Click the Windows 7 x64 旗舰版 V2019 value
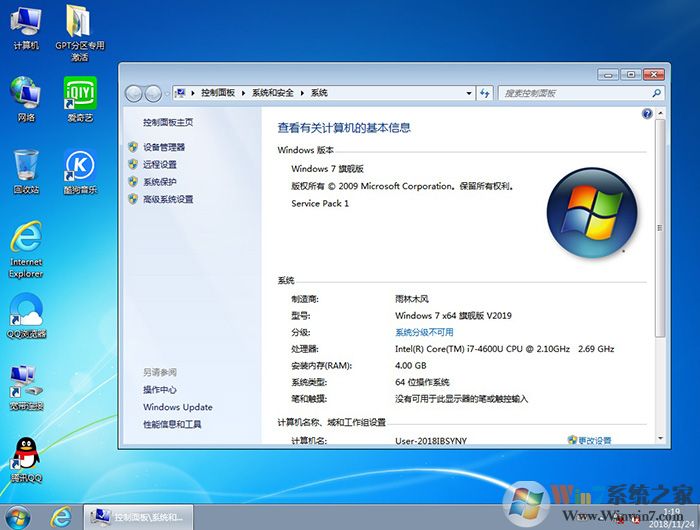The image size is (700, 530). pos(453,316)
